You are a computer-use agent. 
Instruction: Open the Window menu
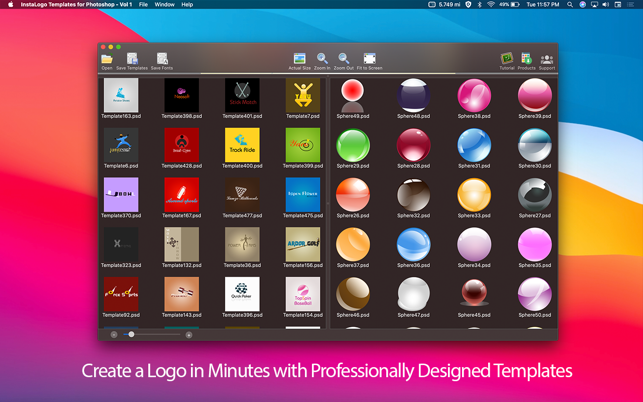point(164,5)
